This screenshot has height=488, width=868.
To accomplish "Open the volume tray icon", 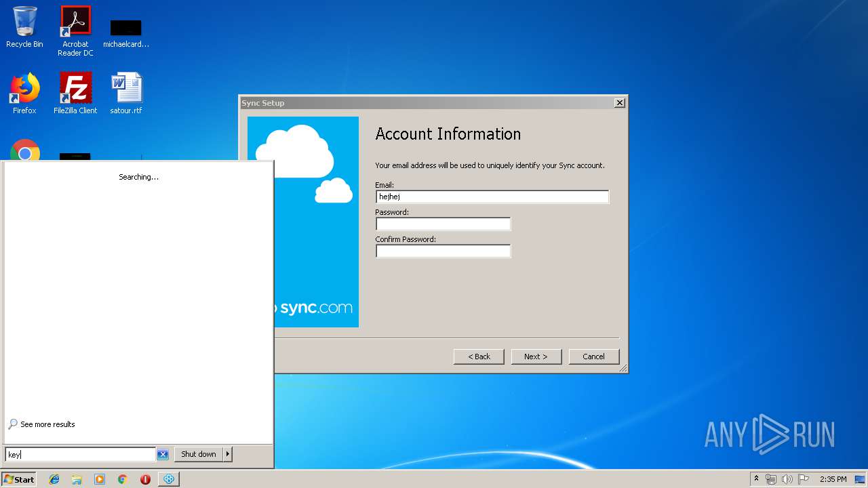I will 787,479.
